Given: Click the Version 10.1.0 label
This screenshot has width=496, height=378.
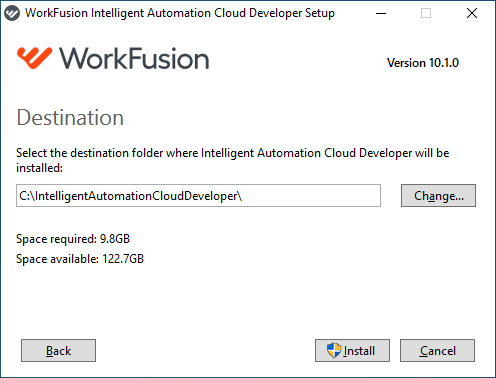Looking at the screenshot, I should coord(423,63).
